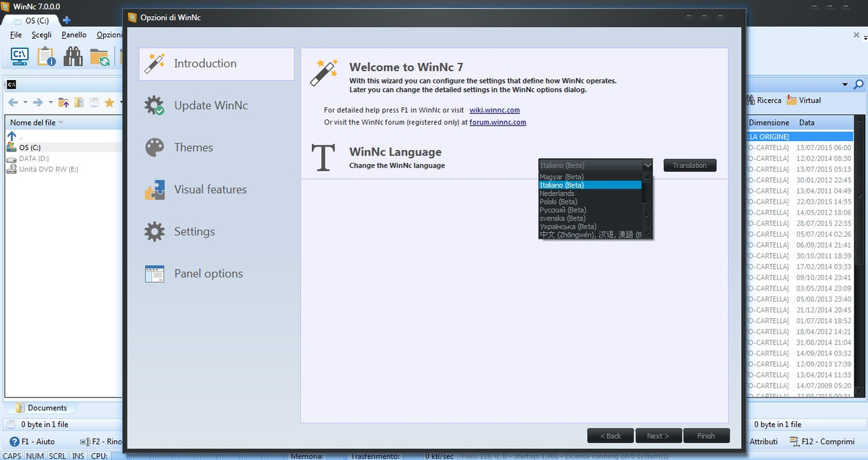Select Italiano (Beta) in the language list
Screen dimensions: 868x460
[x=590, y=185]
